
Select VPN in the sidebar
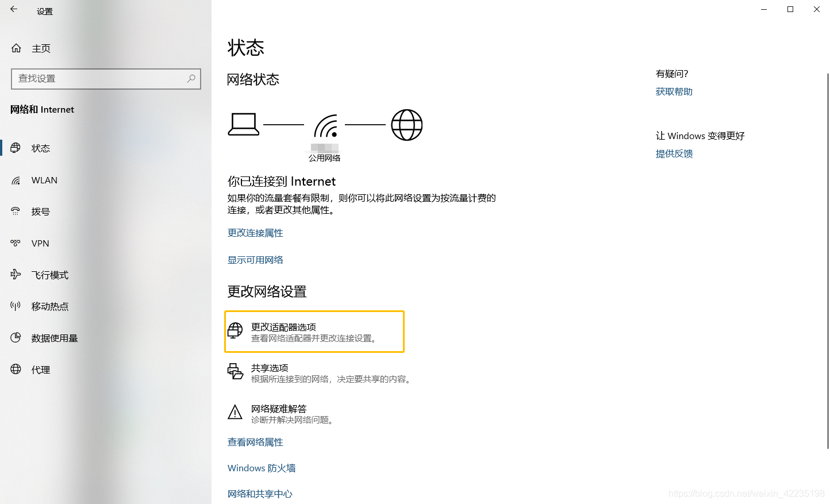pyautogui.click(x=40, y=243)
